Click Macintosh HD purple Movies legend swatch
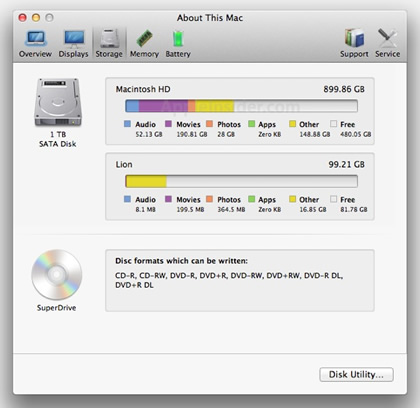The height and width of the screenshot is (408, 420). tap(168, 124)
